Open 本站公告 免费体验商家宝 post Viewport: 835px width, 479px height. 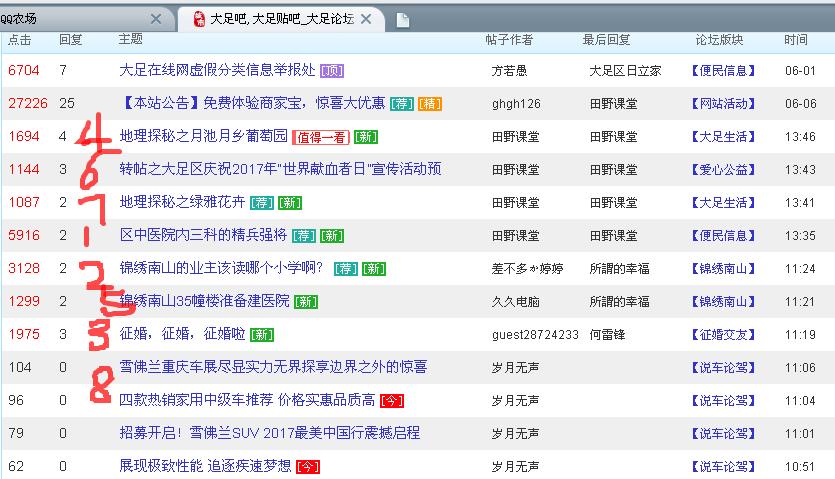pyautogui.click(x=252, y=103)
